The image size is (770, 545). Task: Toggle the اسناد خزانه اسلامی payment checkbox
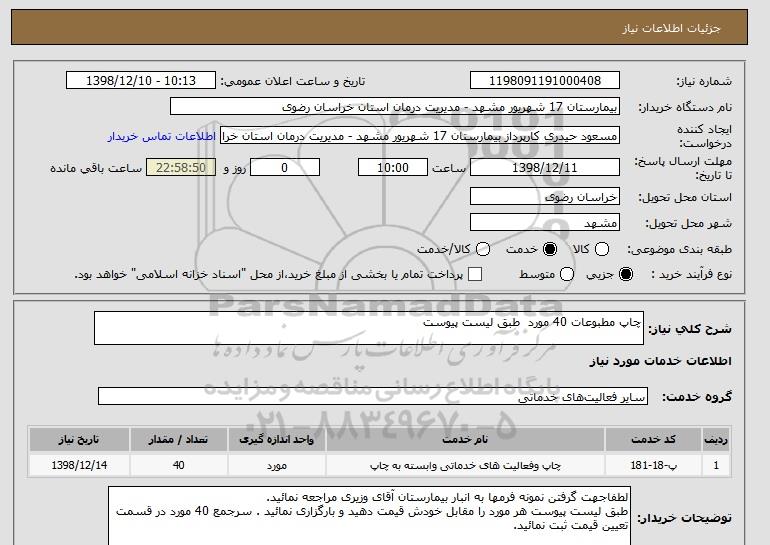tap(475, 274)
